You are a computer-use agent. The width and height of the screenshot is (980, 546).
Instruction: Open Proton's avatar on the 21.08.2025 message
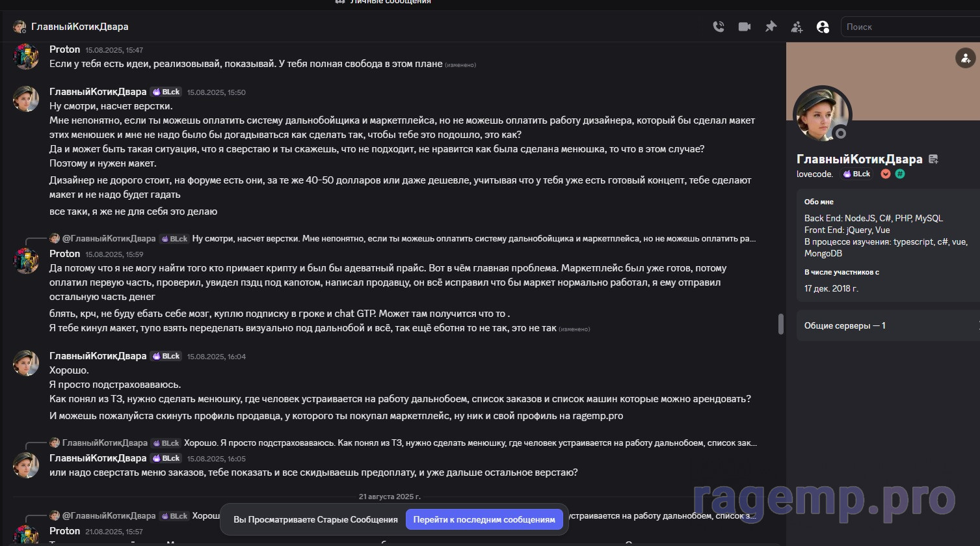[26, 534]
